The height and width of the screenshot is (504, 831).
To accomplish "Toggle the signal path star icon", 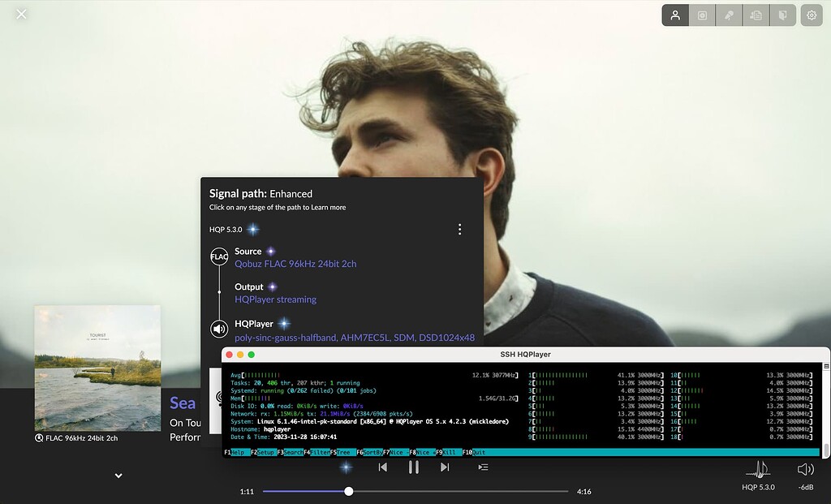I will [x=346, y=467].
